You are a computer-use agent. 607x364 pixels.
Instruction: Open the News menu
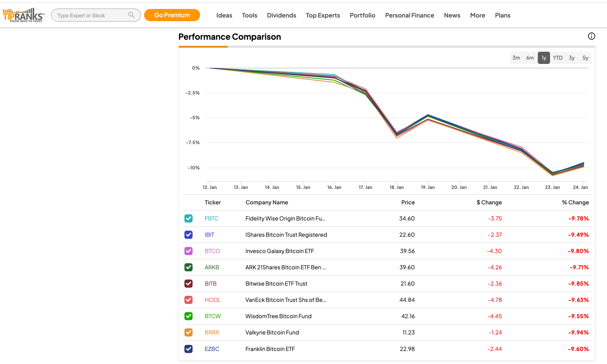pyautogui.click(x=452, y=15)
